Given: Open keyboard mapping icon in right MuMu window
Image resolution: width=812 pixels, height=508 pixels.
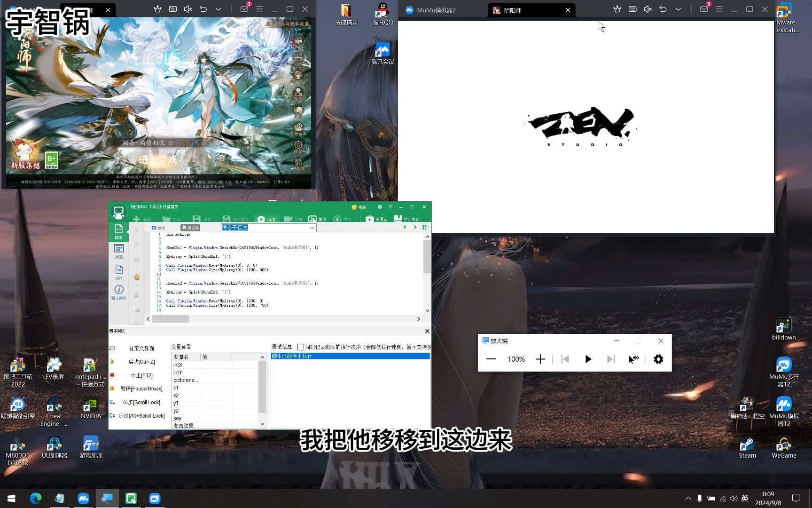Looking at the screenshot, I should pyautogui.click(x=632, y=9).
